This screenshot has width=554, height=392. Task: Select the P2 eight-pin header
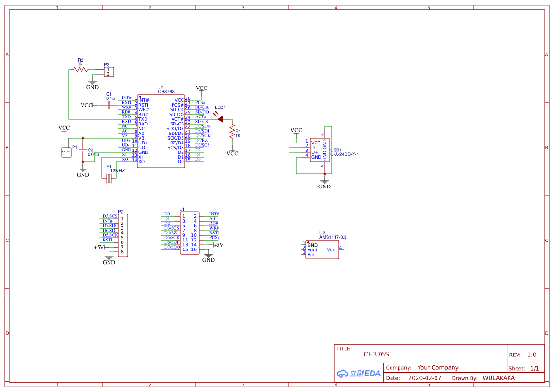pyautogui.click(x=123, y=235)
